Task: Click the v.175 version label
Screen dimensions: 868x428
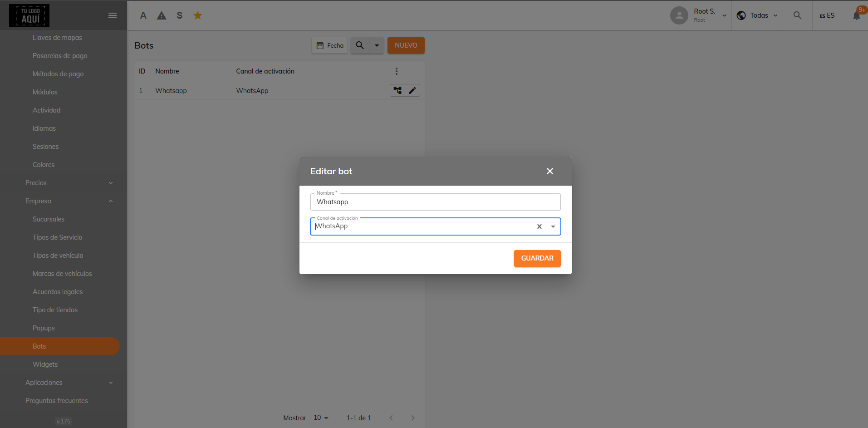Action: click(x=64, y=421)
